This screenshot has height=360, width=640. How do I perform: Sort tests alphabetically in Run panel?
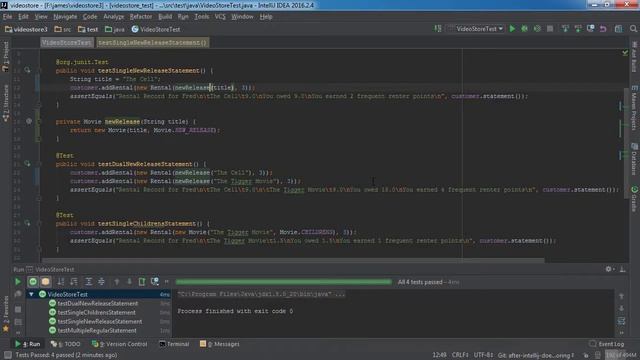click(x=61, y=282)
